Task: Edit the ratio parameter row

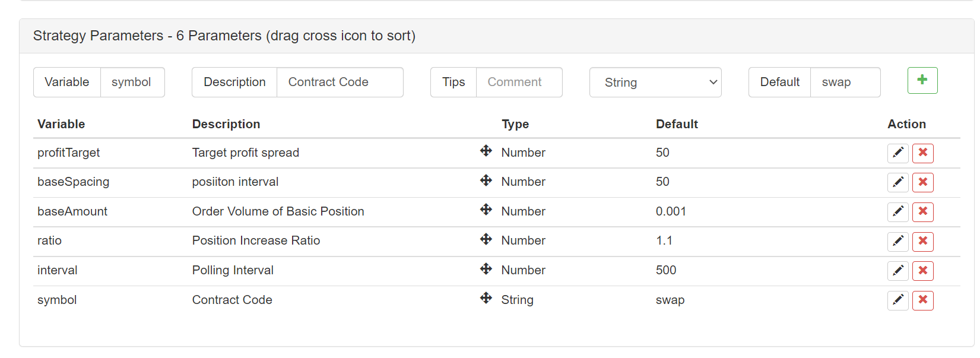Action: (x=897, y=242)
